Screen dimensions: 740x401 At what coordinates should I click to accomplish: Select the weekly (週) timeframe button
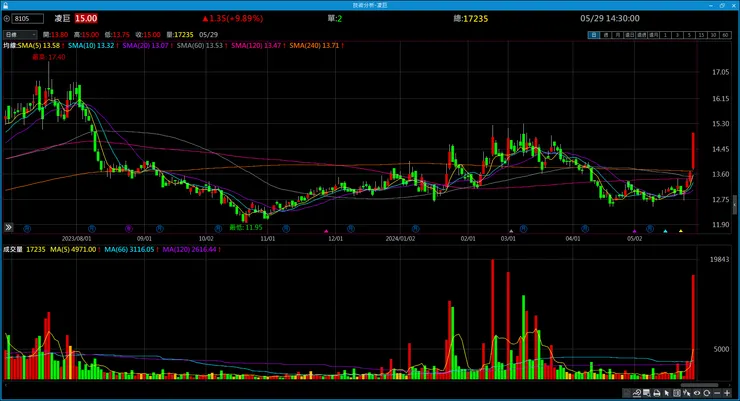(x=605, y=35)
